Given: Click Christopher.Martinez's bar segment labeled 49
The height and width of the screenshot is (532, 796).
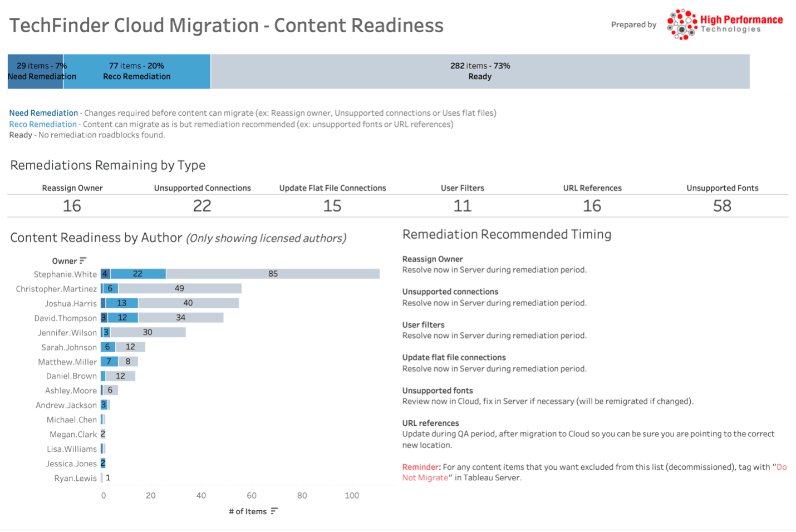Looking at the screenshot, I should 179,288.
